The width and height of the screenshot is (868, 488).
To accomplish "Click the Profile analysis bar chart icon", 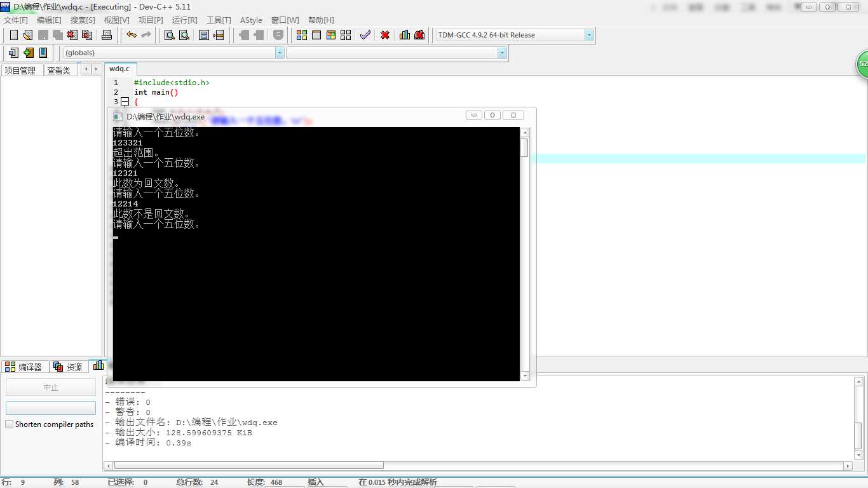I will 405,35.
